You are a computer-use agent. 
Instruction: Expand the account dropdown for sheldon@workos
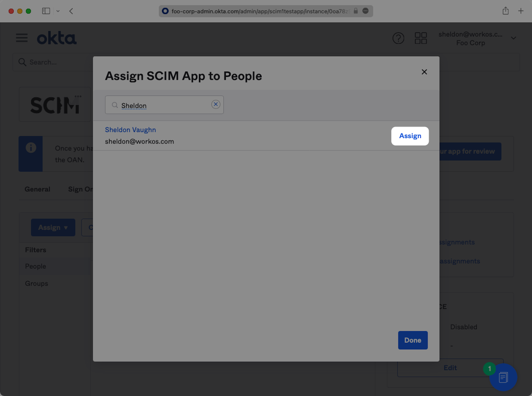click(x=513, y=38)
